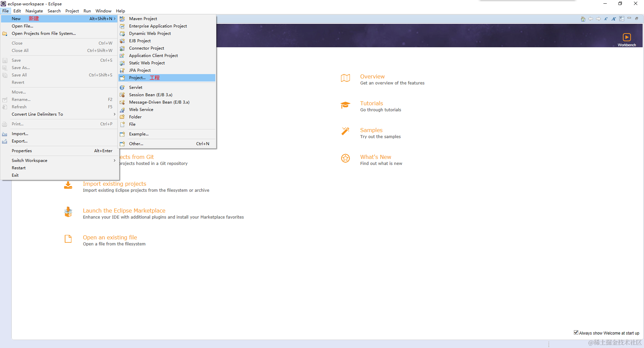This screenshot has width=644, height=348.
Task: Open the Import existing projects link
Action: pyautogui.click(x=114, y=184)
